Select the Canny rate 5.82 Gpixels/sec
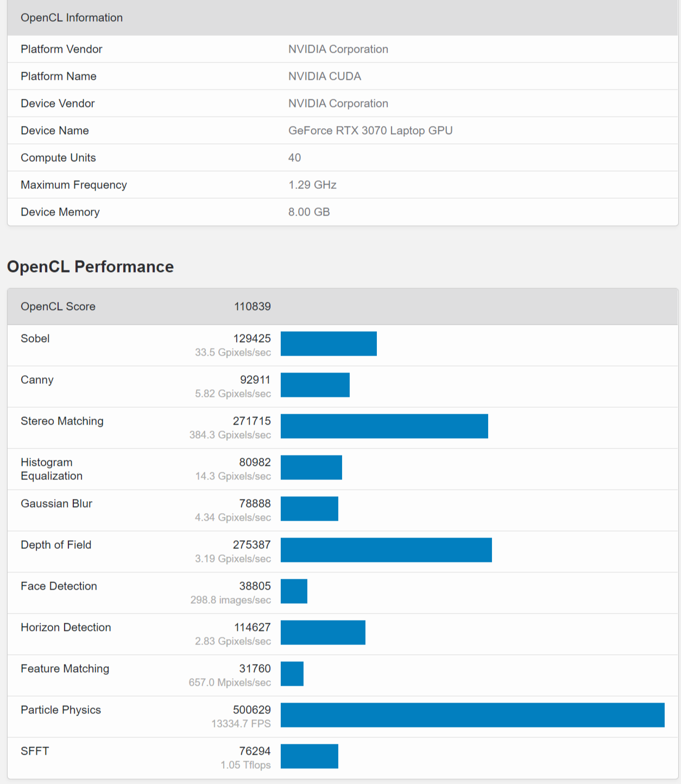Viewport: 681px width, 784px height. click(x=233, y=394)
